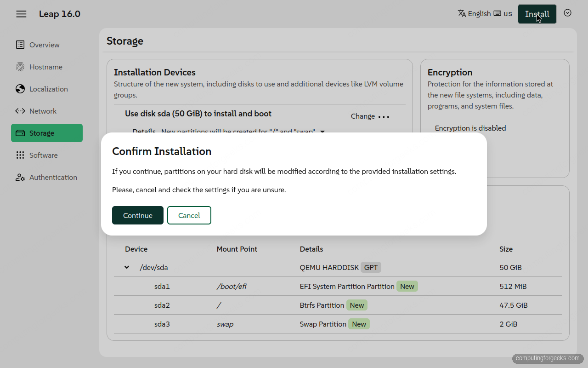Go to Hostname settings label
Screen dimensions: 588x368
(x=46, y=67)
